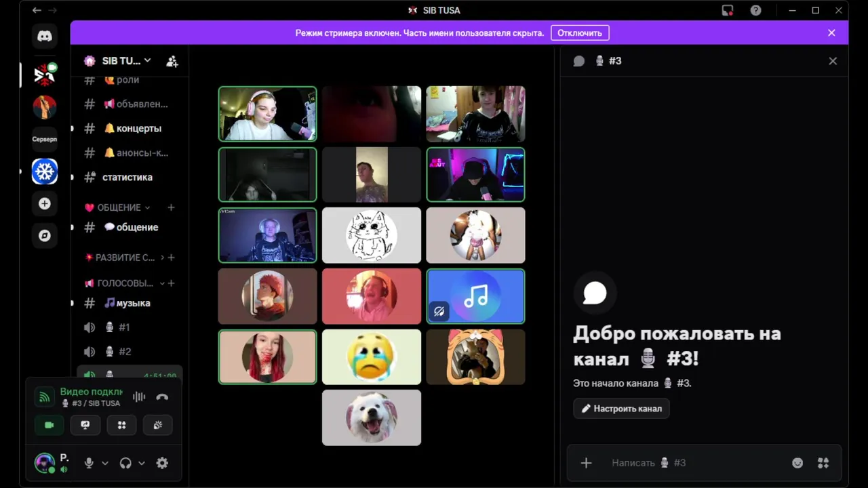Image resolution: width=868 pixels, height=488 pixels.
Task: Open the soundboard
Action: point(157,425)
